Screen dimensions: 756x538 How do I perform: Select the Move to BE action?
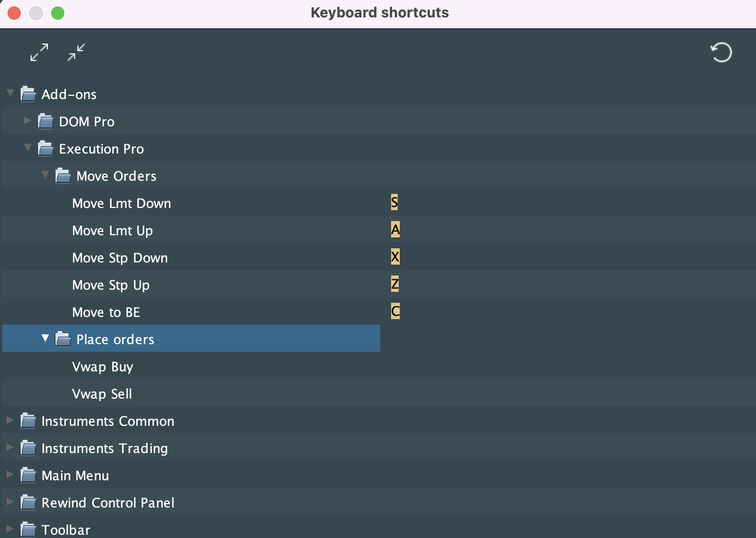pos(106,313)
